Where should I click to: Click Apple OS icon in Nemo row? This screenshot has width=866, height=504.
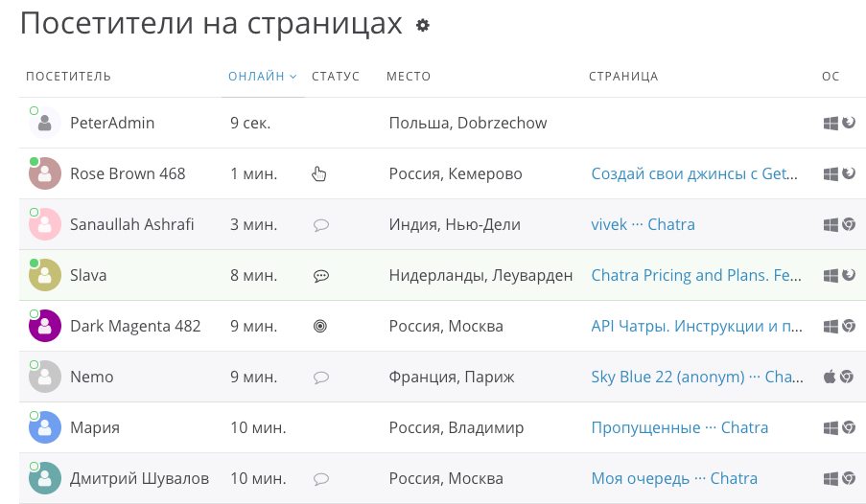pyautogui.click(x=830, y=377)
